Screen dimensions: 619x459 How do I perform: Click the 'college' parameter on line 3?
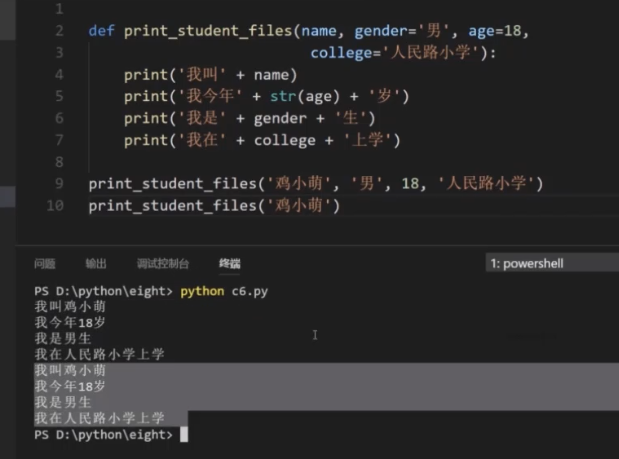(341, 53)
